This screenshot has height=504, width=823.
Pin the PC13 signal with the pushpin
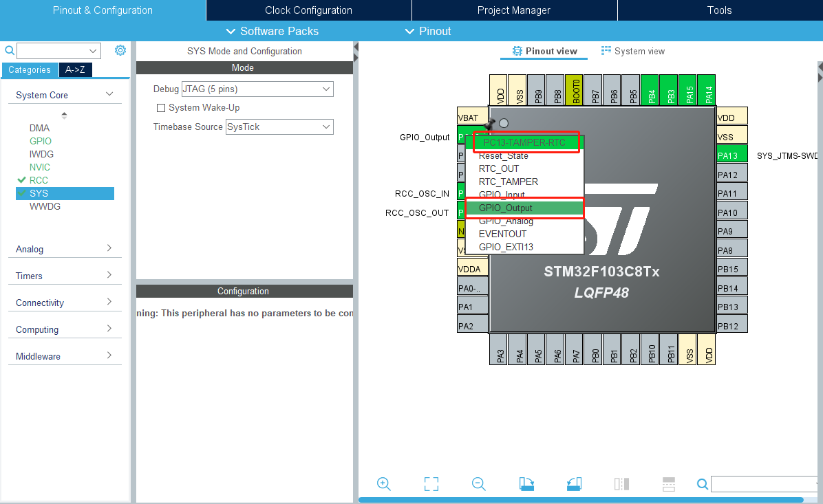coord(490,122)
